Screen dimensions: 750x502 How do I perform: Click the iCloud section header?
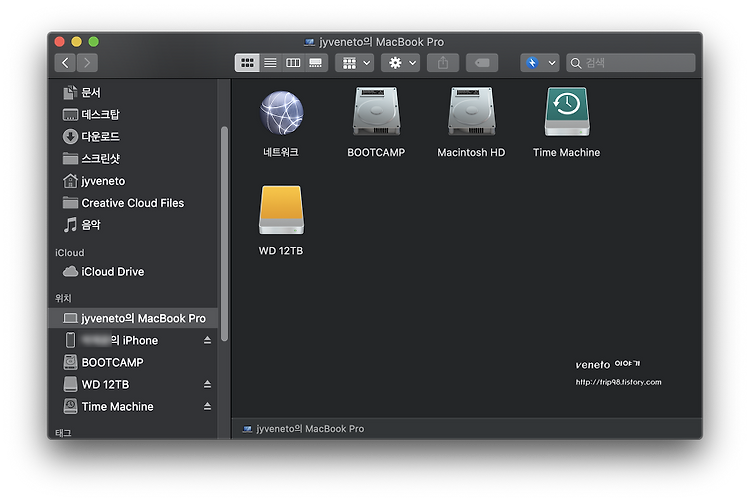click(x=69, y=252)
